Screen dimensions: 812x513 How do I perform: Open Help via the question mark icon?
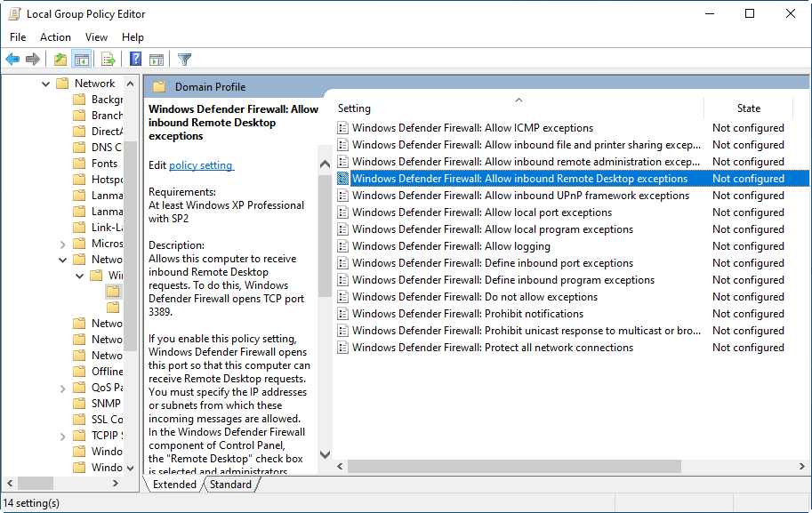coord(135,60)
